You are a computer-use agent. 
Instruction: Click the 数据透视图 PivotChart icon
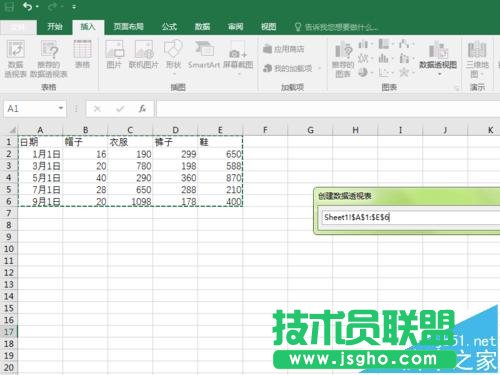coord(438,54)
